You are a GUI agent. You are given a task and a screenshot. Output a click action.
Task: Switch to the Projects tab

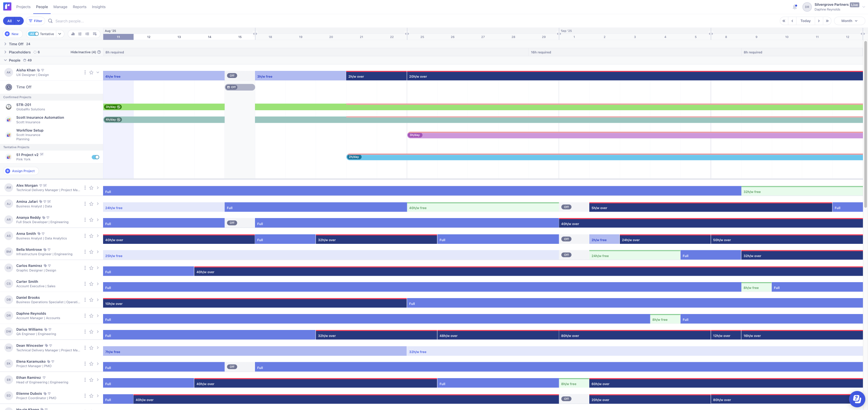pyautogui.click(x=23, y=7)
